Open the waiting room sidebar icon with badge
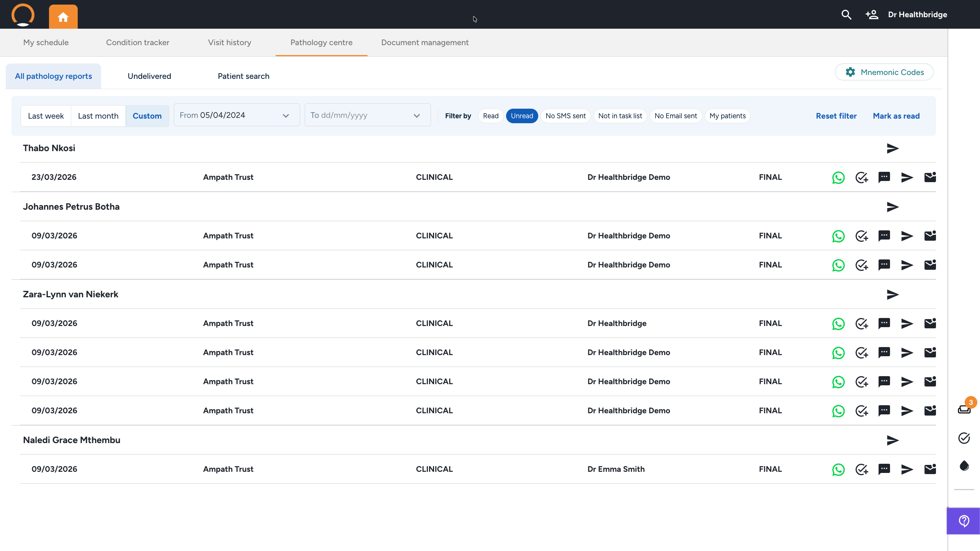Image resolution: width=980 pixels, height=551 pixels. click(x=964, y=409)
